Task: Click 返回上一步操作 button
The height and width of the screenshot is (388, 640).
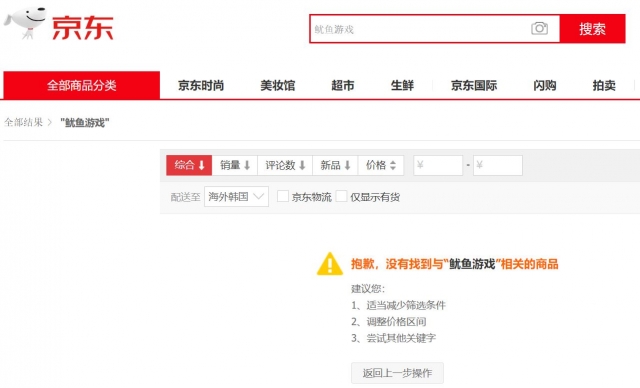Action: [397, 373]
